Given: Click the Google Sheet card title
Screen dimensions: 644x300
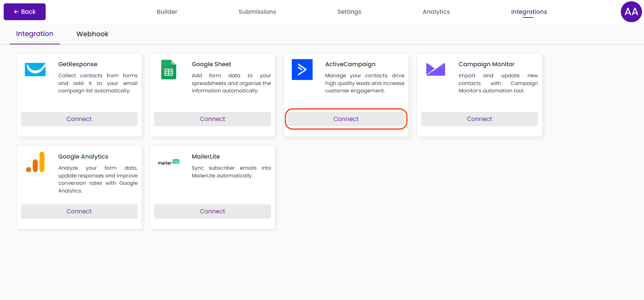Looking at the screenshot, I should 211,64.
